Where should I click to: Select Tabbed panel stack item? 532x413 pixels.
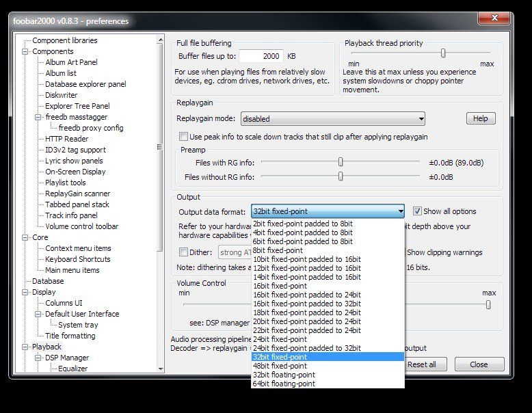pos(77,204)
